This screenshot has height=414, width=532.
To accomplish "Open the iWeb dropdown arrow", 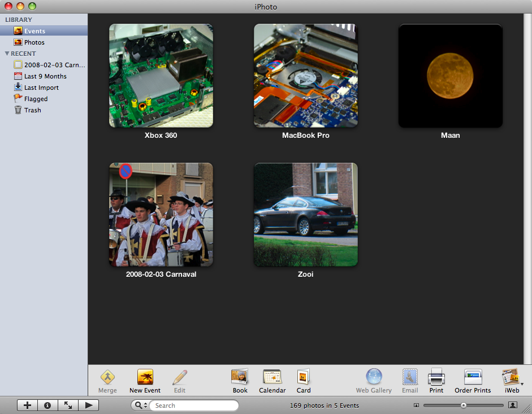I will coord(522,384).
